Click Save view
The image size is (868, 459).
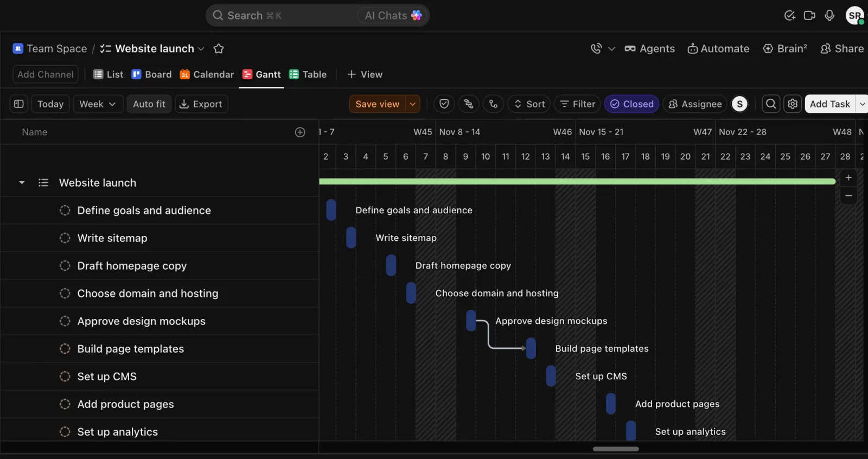click(378, 104)
